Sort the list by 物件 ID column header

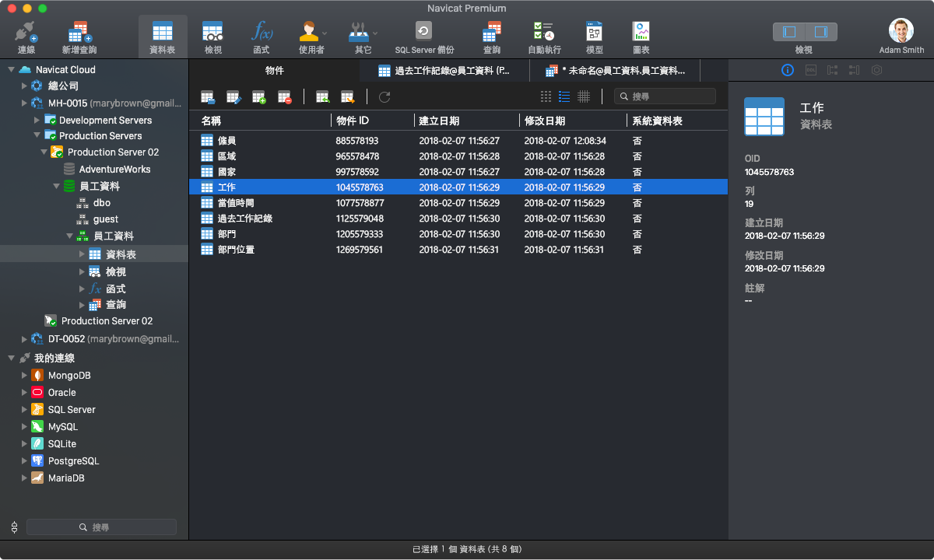[372, 121]
